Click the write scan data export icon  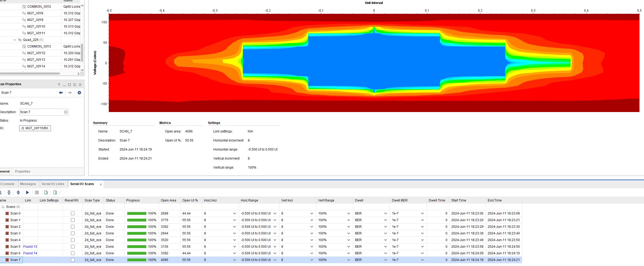point(46,192)
